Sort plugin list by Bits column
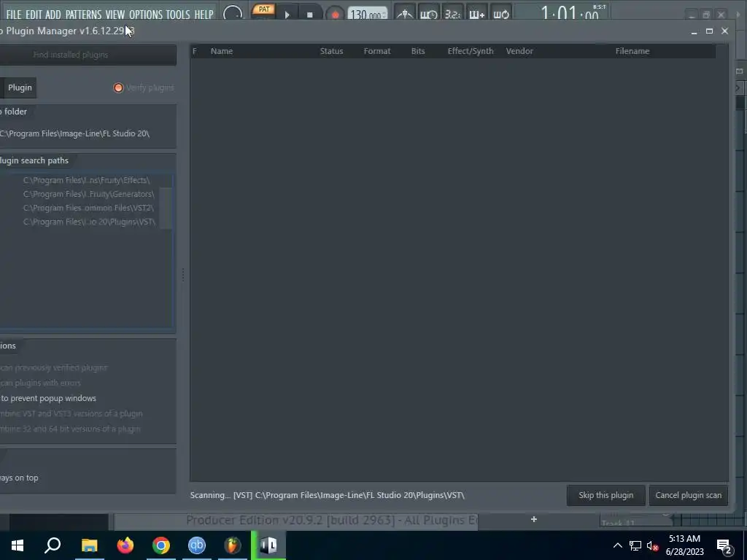 point(418,51)
